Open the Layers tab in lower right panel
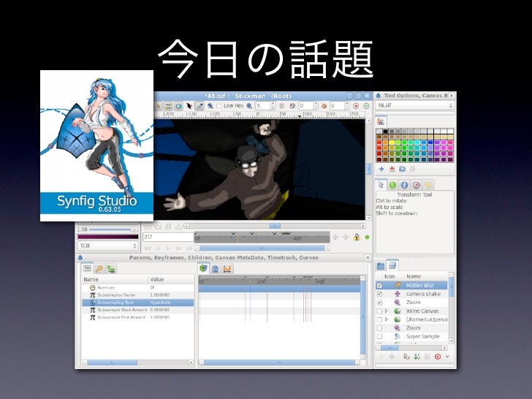Image resolution: width=532 pixels, height=399 pixels. pos(392,265)
